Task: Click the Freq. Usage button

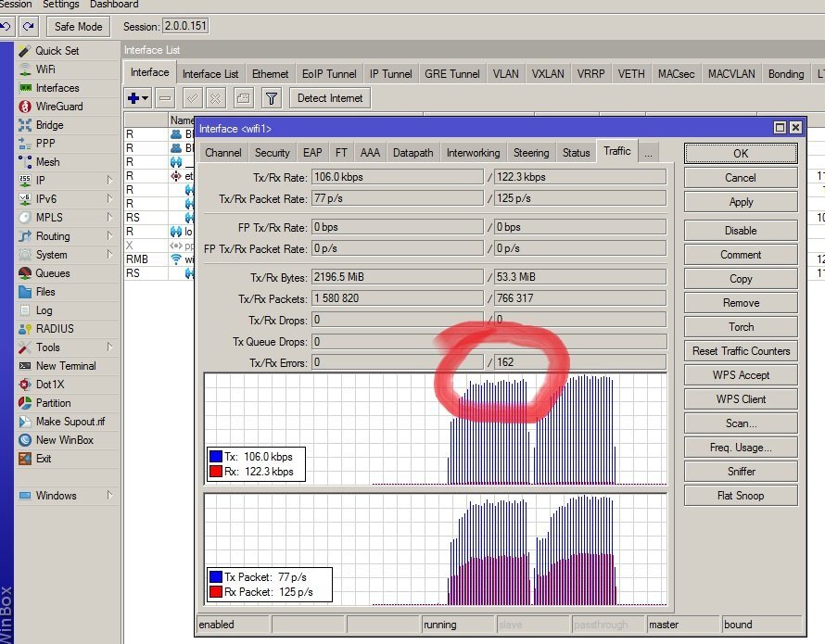Action: 741,448
